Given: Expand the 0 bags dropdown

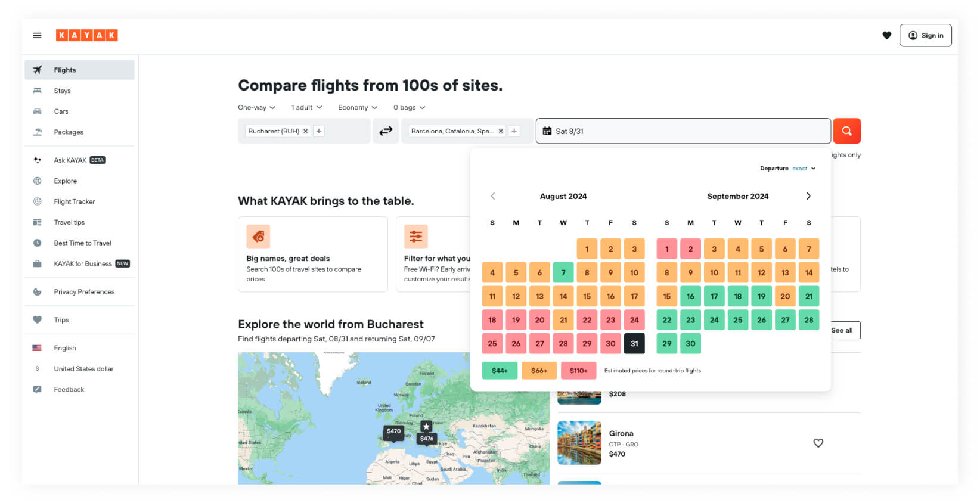Looking at the screenshot, I should [410, 108].
